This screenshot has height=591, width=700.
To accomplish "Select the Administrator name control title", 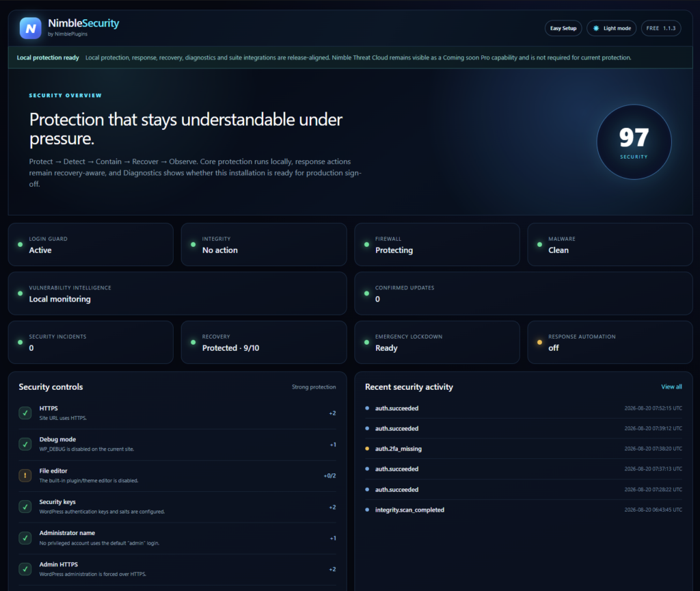I will click(x=67, y=533).
